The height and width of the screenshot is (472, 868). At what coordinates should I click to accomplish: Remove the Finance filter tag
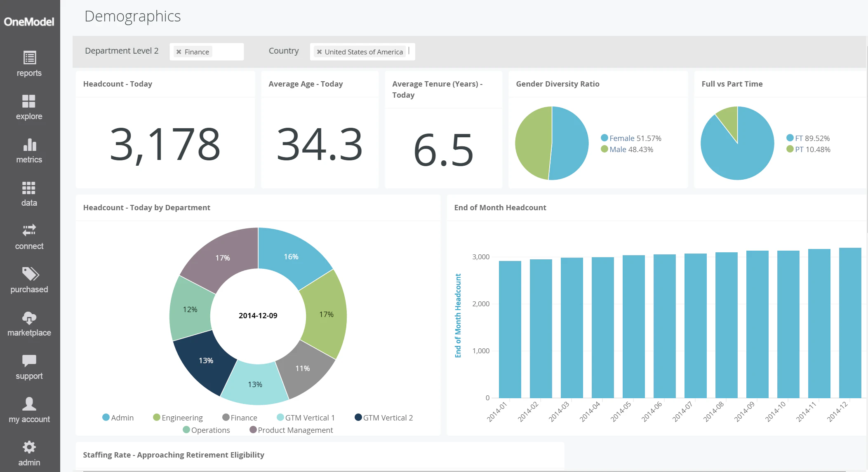179,52
